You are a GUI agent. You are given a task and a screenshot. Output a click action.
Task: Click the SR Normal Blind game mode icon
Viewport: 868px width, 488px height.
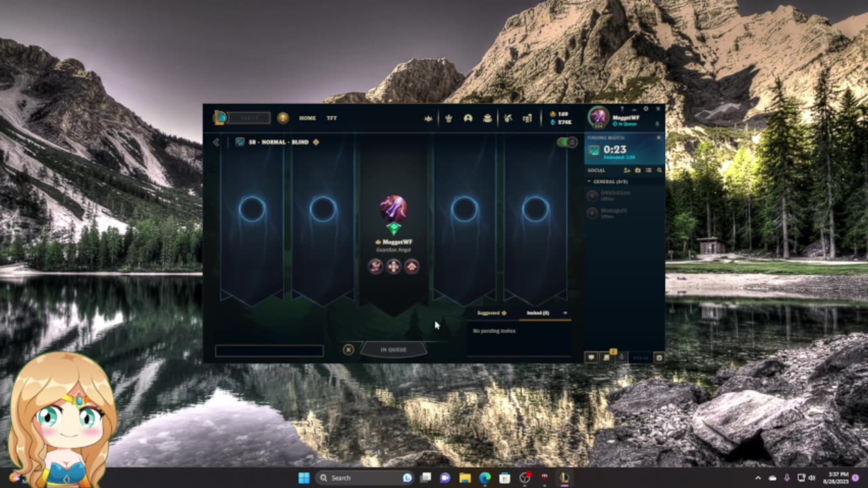point(240,142)
